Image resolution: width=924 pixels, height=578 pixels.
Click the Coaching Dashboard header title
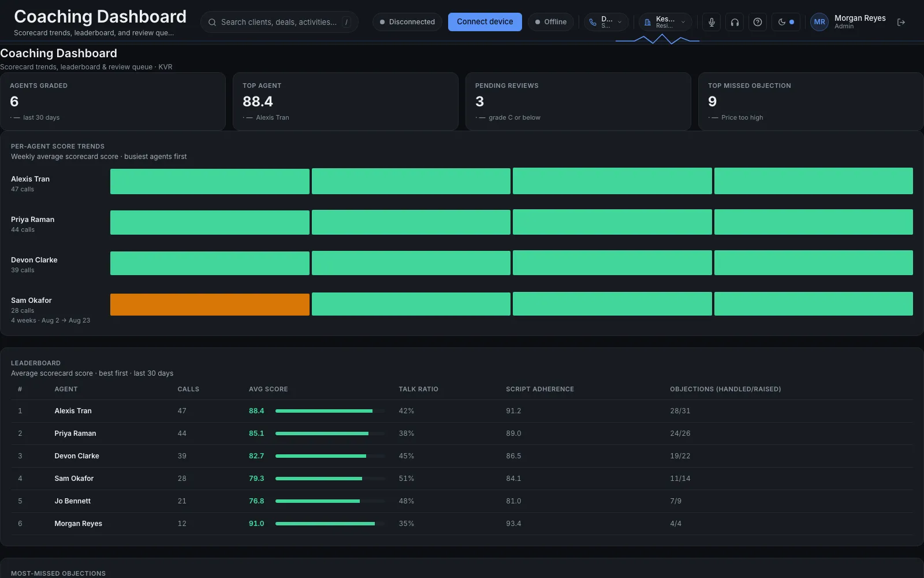[x=100, y=16]
